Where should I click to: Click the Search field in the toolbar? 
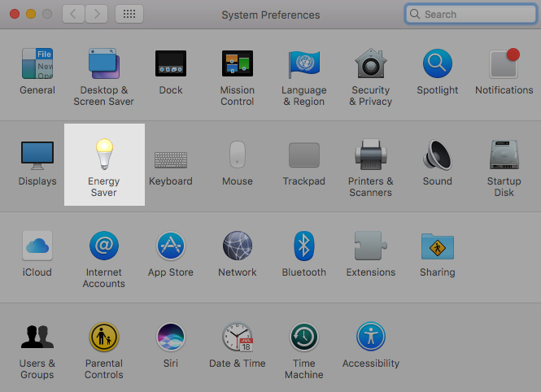(471, 14)
